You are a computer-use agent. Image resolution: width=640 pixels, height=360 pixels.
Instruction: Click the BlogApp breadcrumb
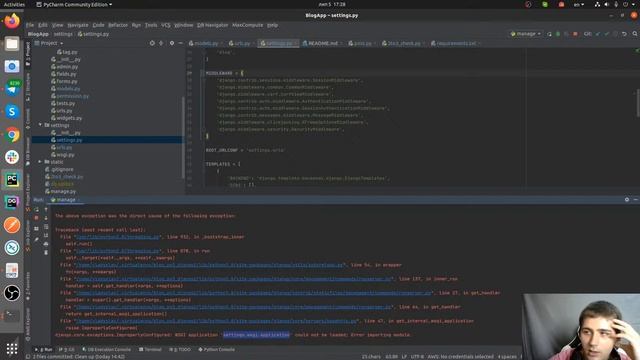[x=38, y=34]
